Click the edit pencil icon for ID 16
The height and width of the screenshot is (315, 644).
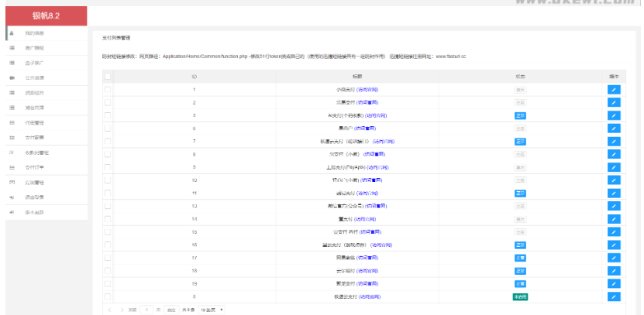click(614, 245)
